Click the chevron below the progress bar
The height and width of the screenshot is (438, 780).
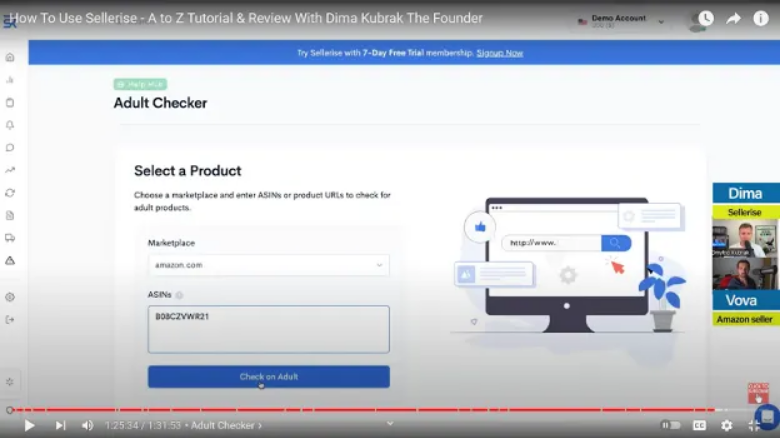[x=390, y=424]
